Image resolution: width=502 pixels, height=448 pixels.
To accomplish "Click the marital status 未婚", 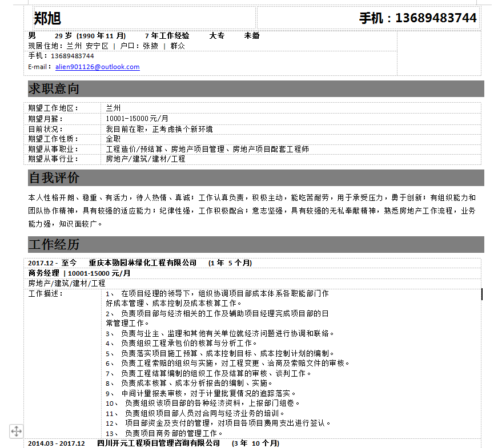I will [x=252, y=36].
